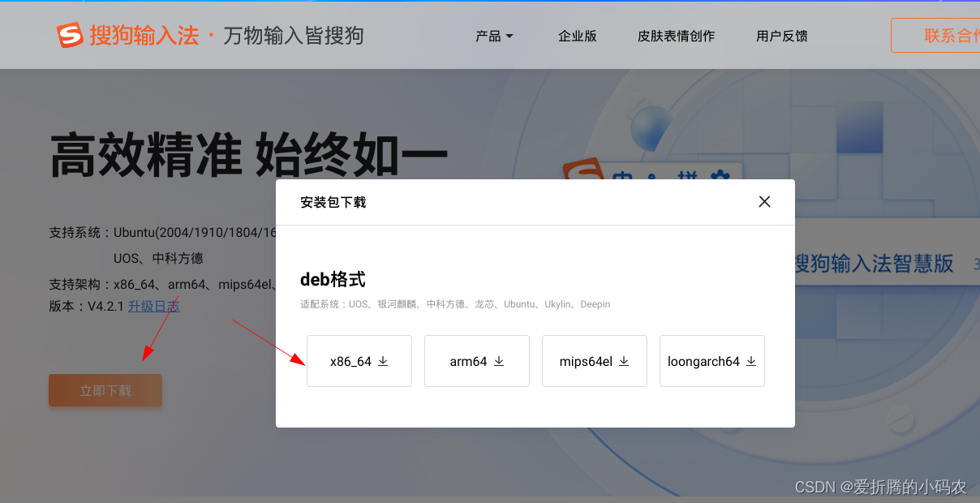Click 用户反馈 in the top navigation
Viewport: 980px width, 503px height.
click(781, 36)
